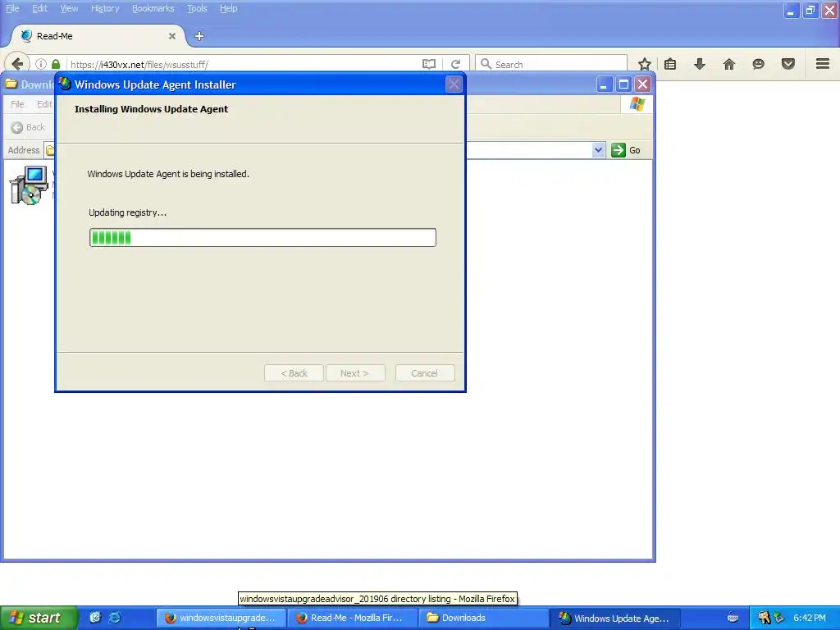The image size is (840, 630).
Task: Expand the Downloads address dropdown
Action: click(598, 150)
